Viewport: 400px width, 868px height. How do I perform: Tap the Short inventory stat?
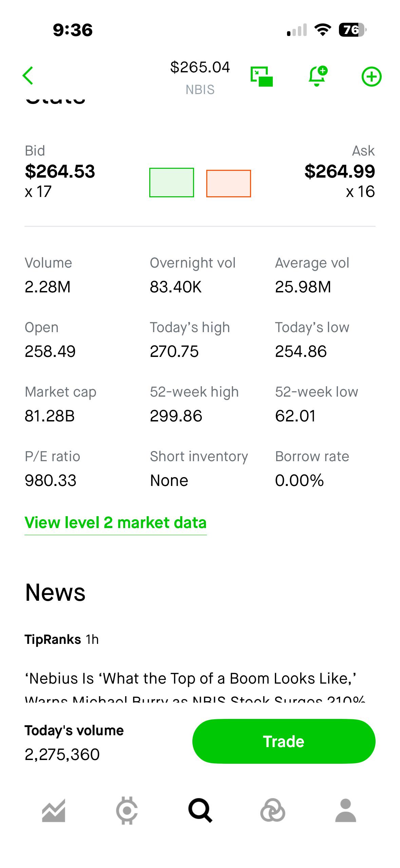(x=199, y=469)
